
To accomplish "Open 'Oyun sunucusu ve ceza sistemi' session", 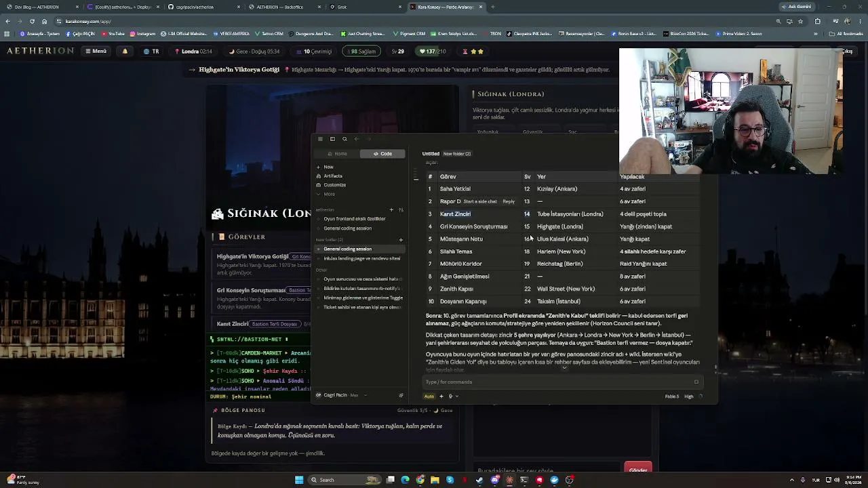I will coord(363,279).
